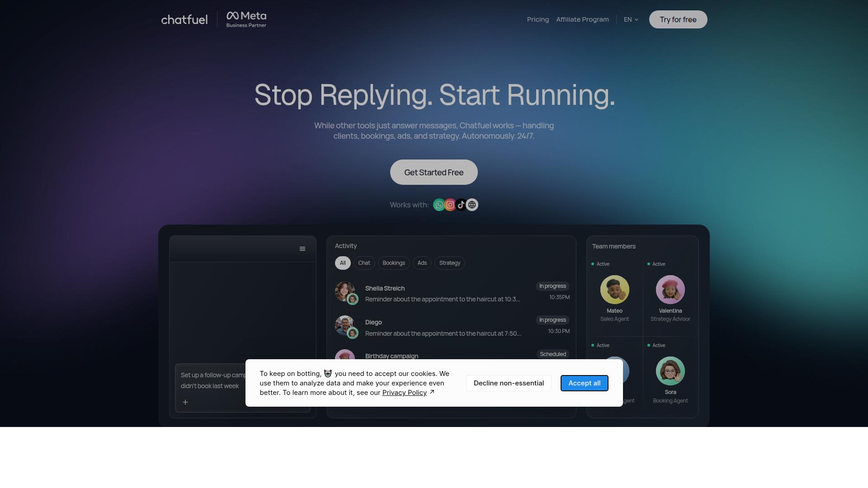Click the Scheduled badge for Birthday campaign
Image resolution: width=868 pixels, height=488 pixels.
click(553, 354)
